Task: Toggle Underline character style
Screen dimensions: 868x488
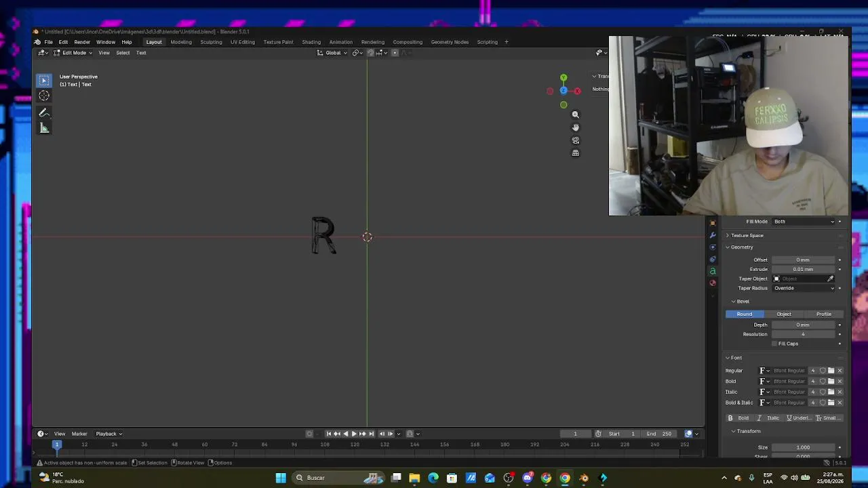Action: (799, 418)
